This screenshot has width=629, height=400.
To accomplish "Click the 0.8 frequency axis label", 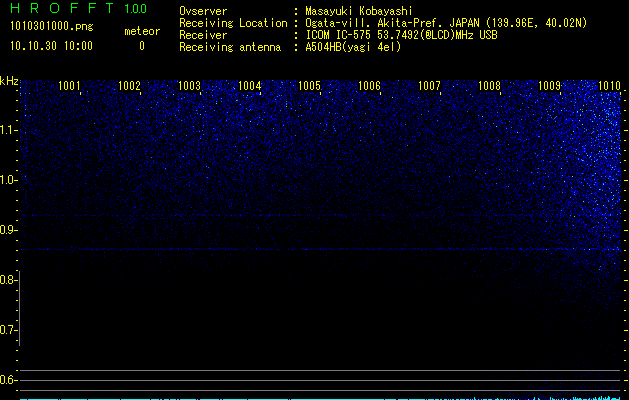I will 8,280.
